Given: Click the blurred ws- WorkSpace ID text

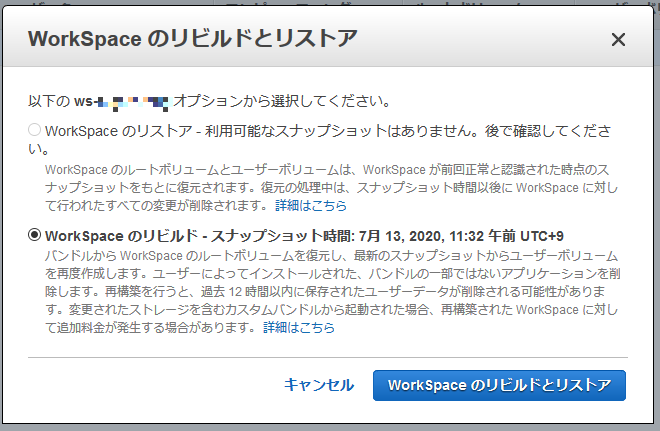Looking at the screenshot, I should tap(121, 102).
